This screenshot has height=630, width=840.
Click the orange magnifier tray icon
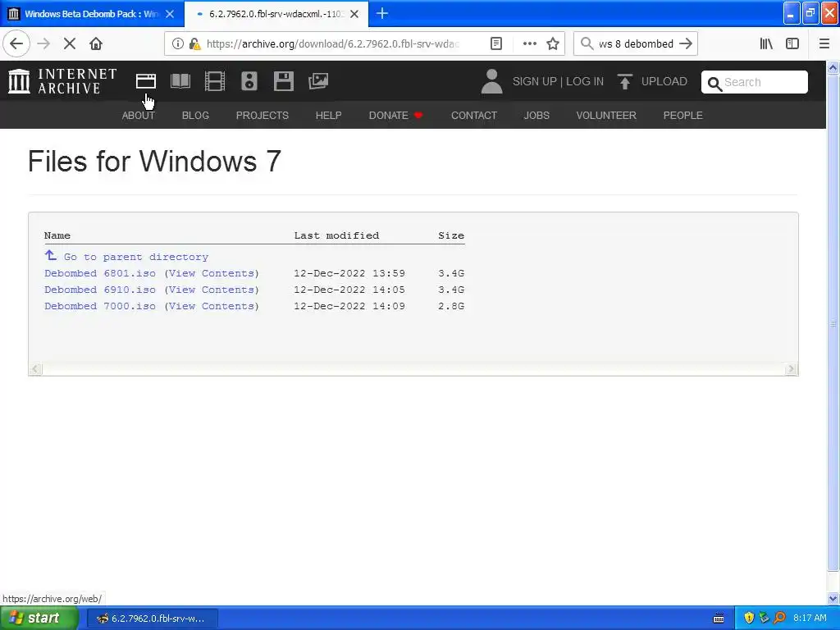click(779, 618)
